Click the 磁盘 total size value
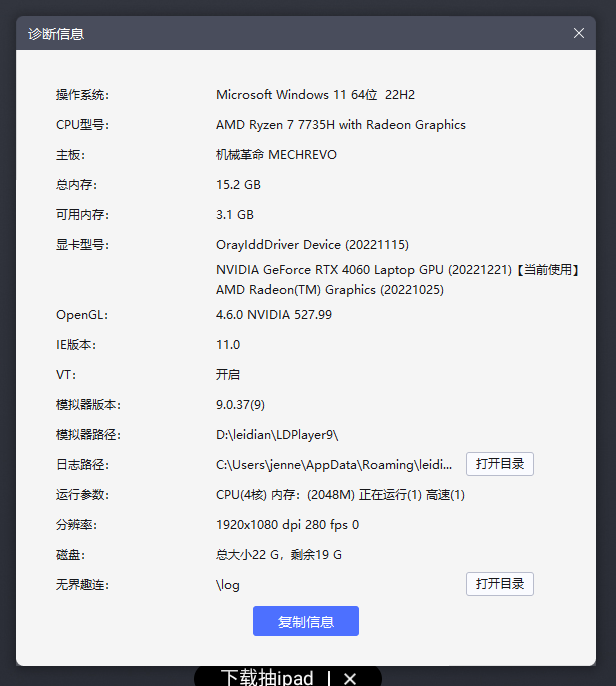The width and height of the screenshot is (616, 686). (x=279, y=555)
